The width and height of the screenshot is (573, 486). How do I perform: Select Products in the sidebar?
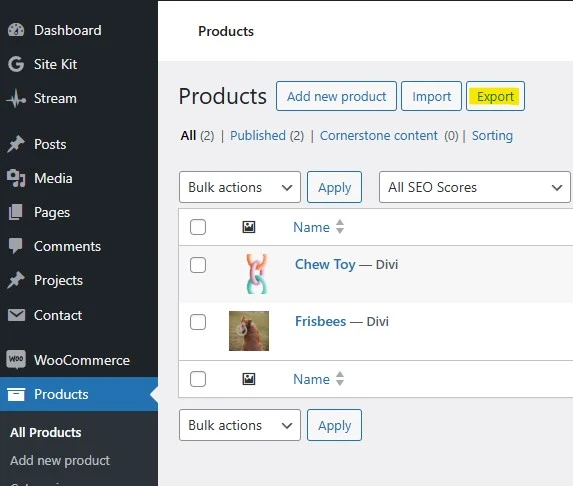79,394
